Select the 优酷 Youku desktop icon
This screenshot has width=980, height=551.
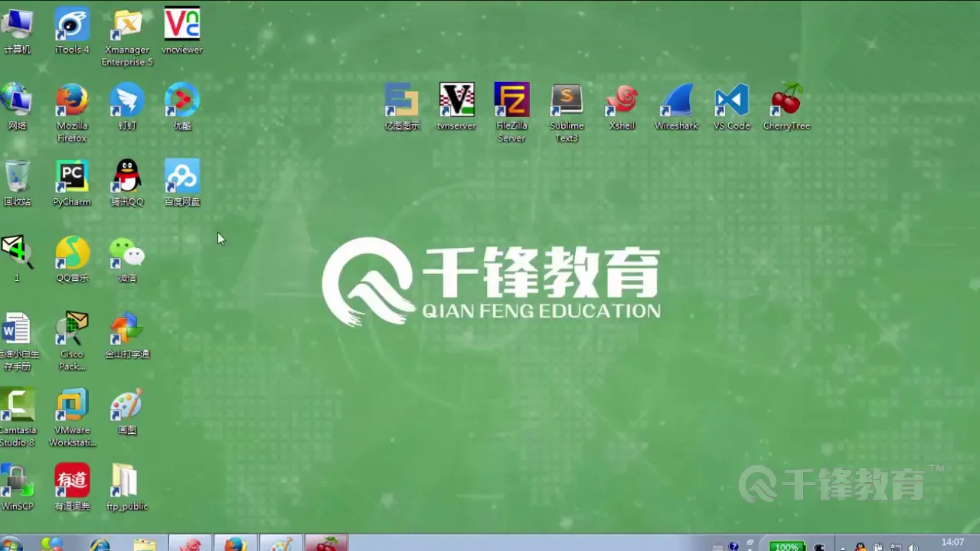pyautogui.click(x=182, y=107)
